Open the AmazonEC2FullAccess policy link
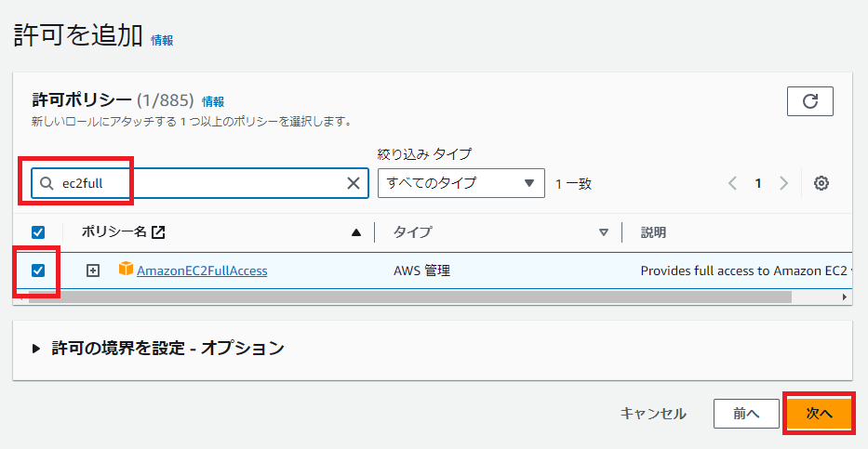Image resolution: width=868 pixels, height=449 pixels. 202,271
